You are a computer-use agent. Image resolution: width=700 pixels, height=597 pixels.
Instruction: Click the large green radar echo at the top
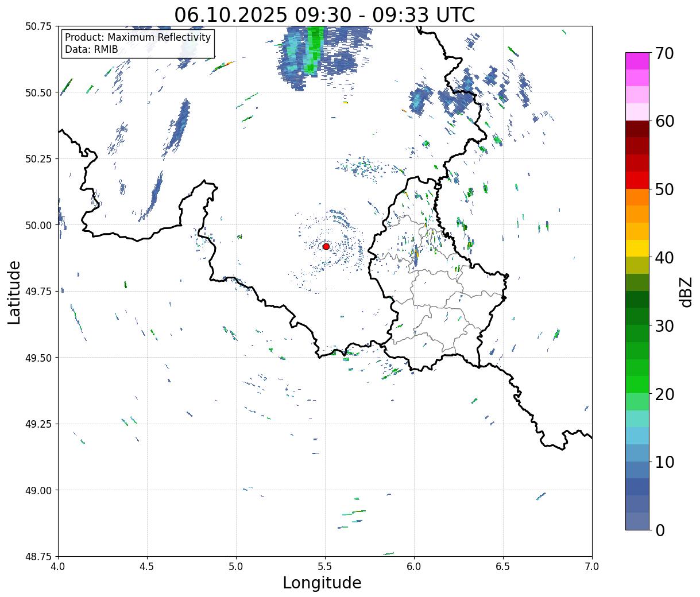(314, 51)
